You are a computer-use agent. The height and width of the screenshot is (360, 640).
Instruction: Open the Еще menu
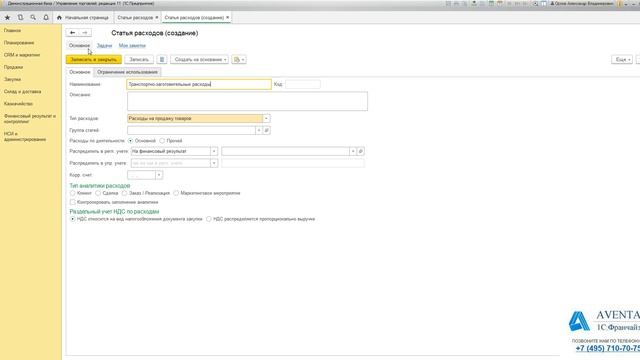tap(622, 60)
